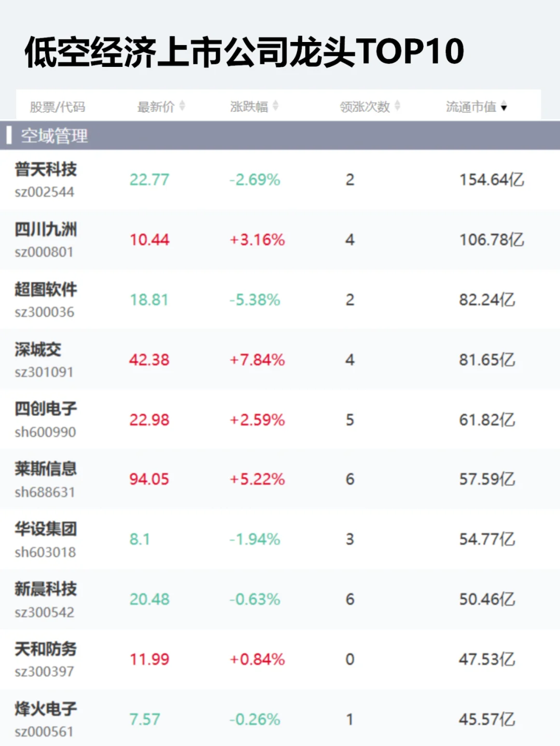Click change +3.16% value
560x746 pixels.
pyautogui.click(x=257, y=240)
